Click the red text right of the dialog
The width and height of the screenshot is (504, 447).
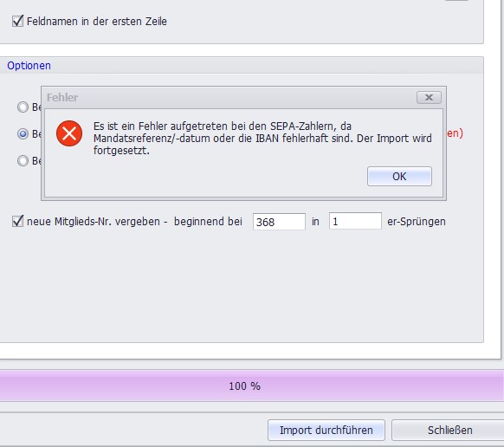tap(455, 133)
